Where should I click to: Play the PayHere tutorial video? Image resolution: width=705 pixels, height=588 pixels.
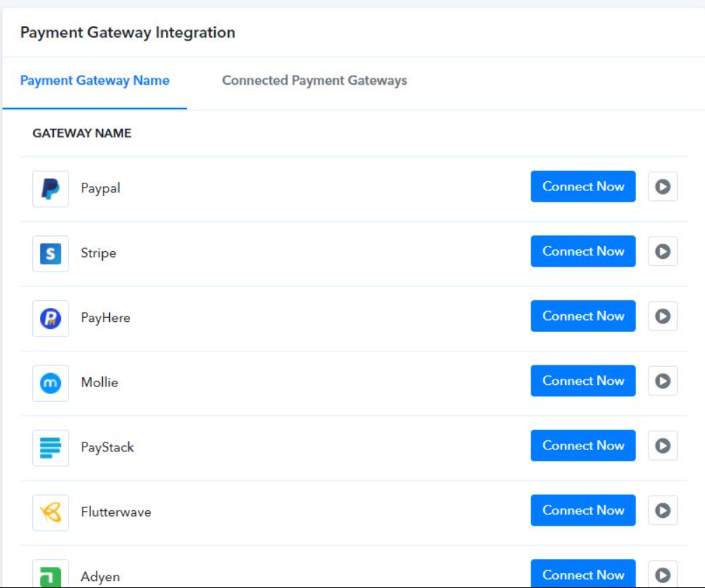pos(662,316)
